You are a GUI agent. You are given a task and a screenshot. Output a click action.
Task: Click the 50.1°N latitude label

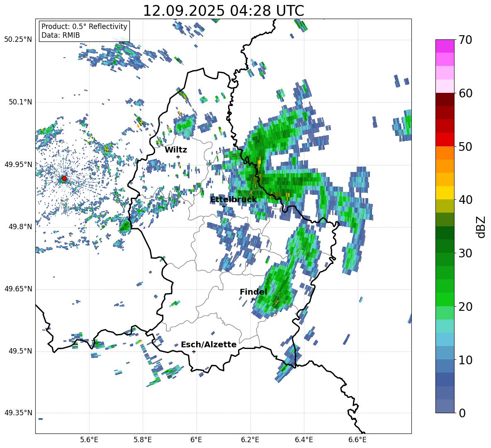(20, 102)
